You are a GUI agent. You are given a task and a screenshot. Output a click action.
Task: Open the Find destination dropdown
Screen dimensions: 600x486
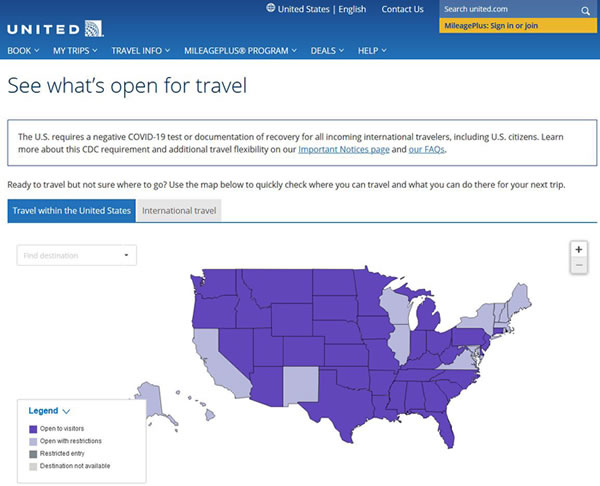[77, 255]
